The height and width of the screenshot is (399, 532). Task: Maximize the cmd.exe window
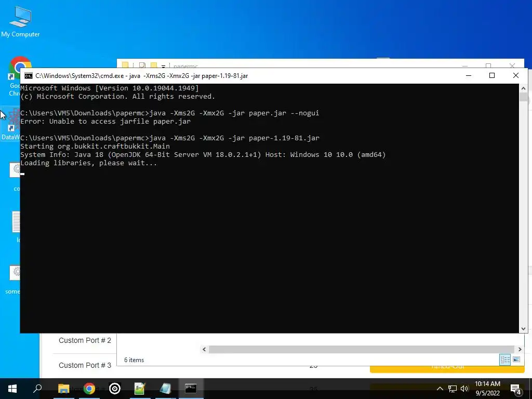point(492,76)
